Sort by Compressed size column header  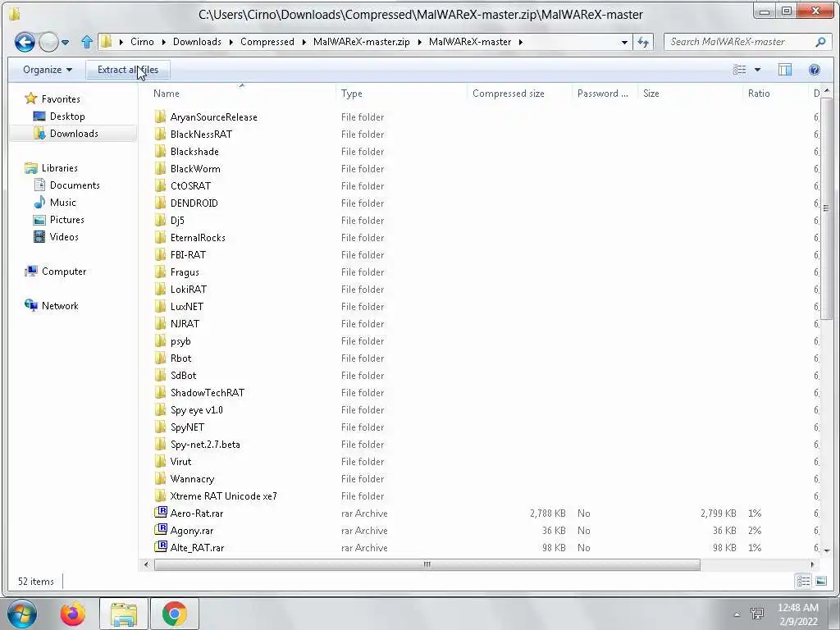509,94
